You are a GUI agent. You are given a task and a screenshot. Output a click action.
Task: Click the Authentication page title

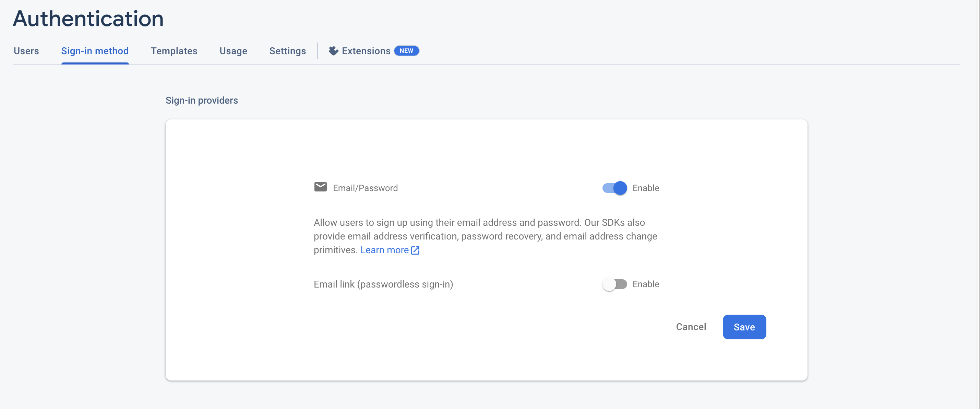coord(88,18)
